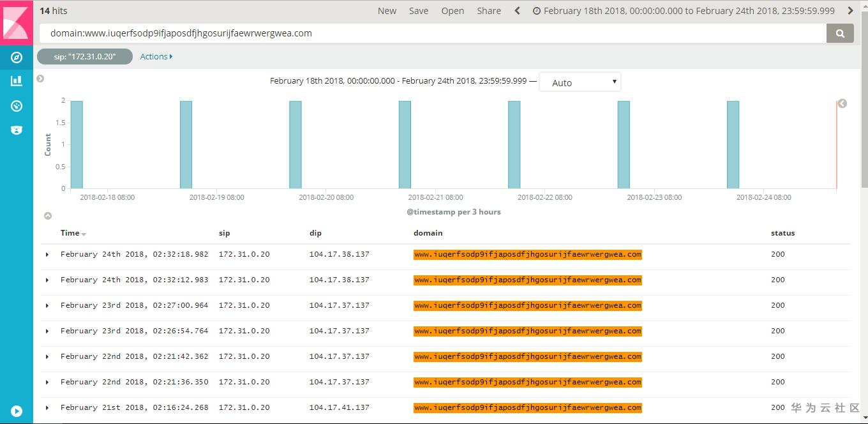
Task: Collapse the fields sidebar arrow
Action: [x=40, y=79]
